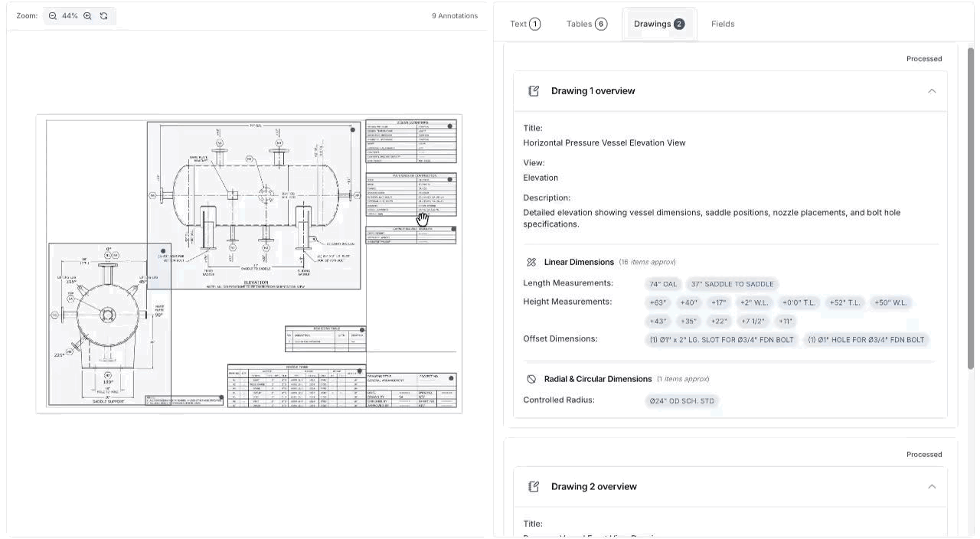Select the Drawings tab
The width and height of the screenshot is (980, 539).
click(659, 24)
